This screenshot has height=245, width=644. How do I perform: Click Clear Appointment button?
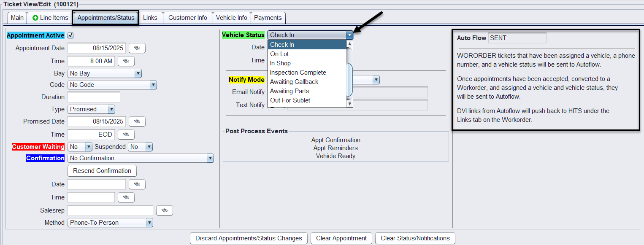click(x=341, y=238)
